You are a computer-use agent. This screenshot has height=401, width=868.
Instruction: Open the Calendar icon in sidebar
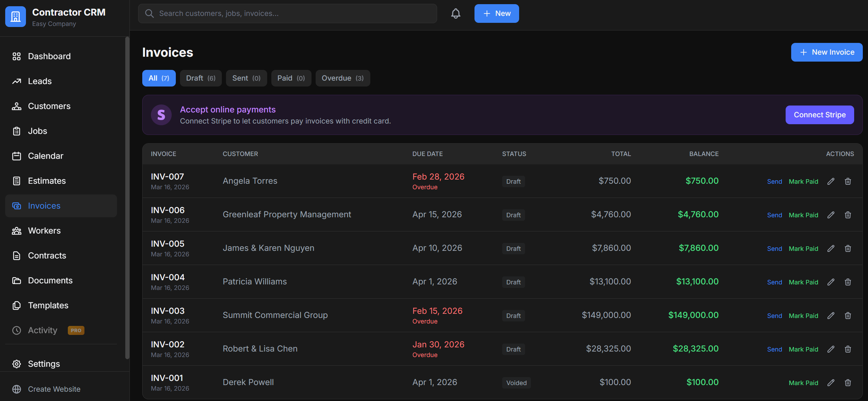tap(17, 156)
